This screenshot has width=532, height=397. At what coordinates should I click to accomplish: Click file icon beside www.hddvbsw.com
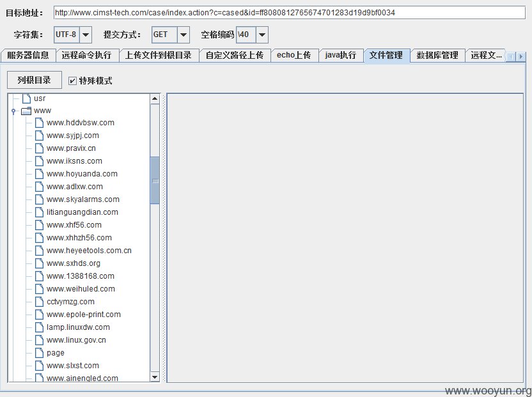coord(40,123)
